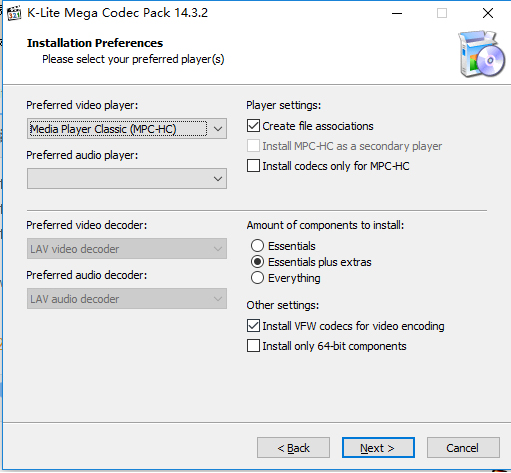Click the Install MPC-HC as secondary player checkbox
This screenshot has height=473, width=511.
(x=253, y=146)
